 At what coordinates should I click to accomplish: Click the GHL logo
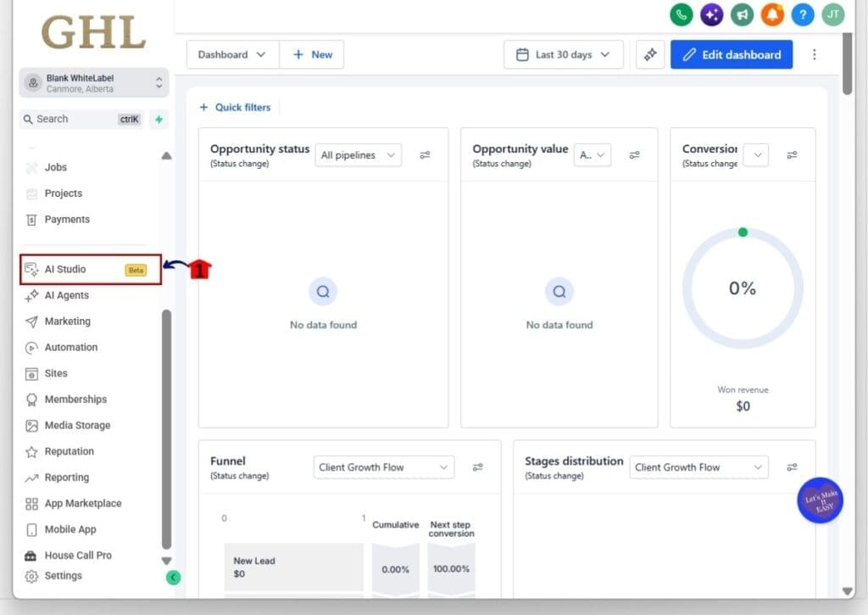coord(93,31)
